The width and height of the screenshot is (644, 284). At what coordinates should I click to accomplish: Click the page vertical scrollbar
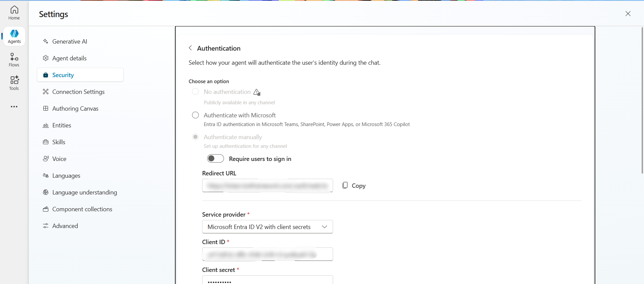642,101
